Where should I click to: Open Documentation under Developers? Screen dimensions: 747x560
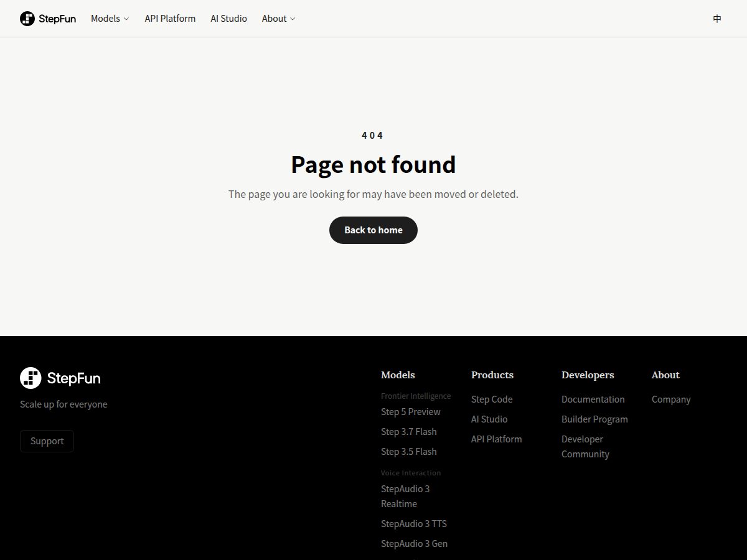click(593, 399)
